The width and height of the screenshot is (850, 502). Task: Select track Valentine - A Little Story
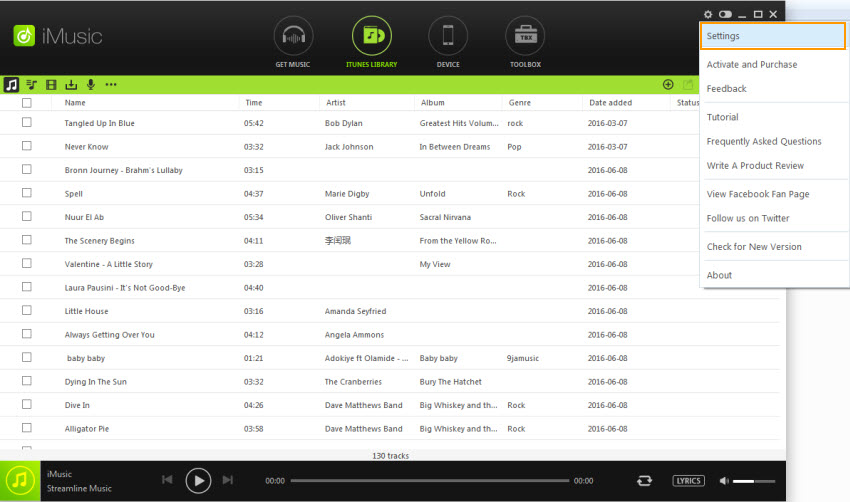(x=108, y=264)
